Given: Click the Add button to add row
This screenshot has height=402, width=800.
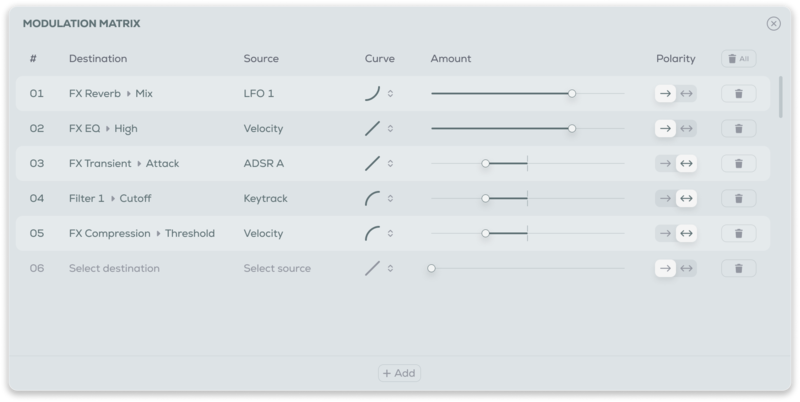Looking at the screenshot, I should pos(399,373).
